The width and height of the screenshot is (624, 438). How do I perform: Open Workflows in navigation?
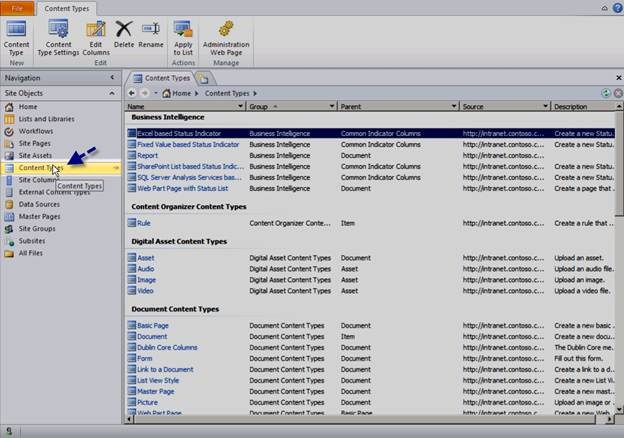tap(36, 131)
